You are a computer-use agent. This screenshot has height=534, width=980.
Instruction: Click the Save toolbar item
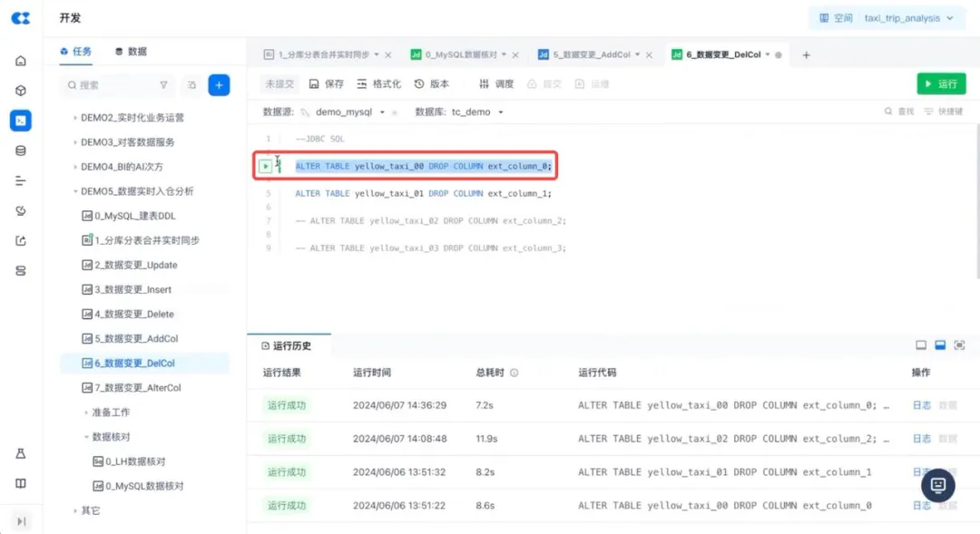coord(327,84)
